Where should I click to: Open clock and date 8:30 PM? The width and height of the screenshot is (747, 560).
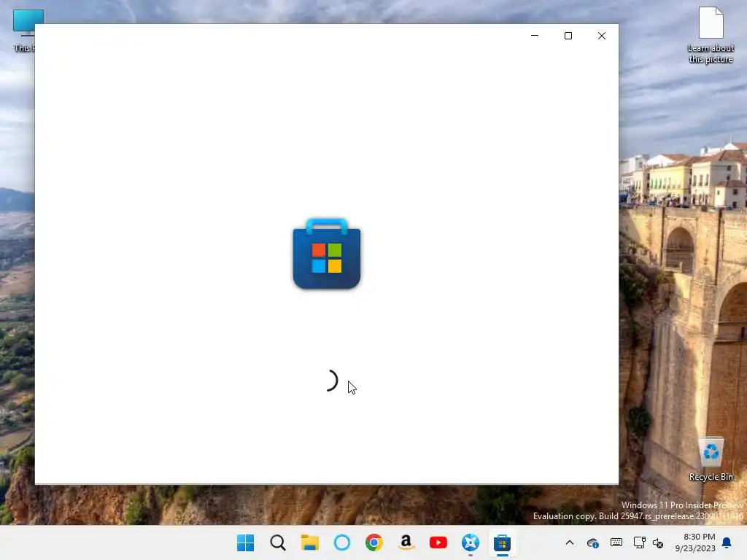tap(695, 542)
